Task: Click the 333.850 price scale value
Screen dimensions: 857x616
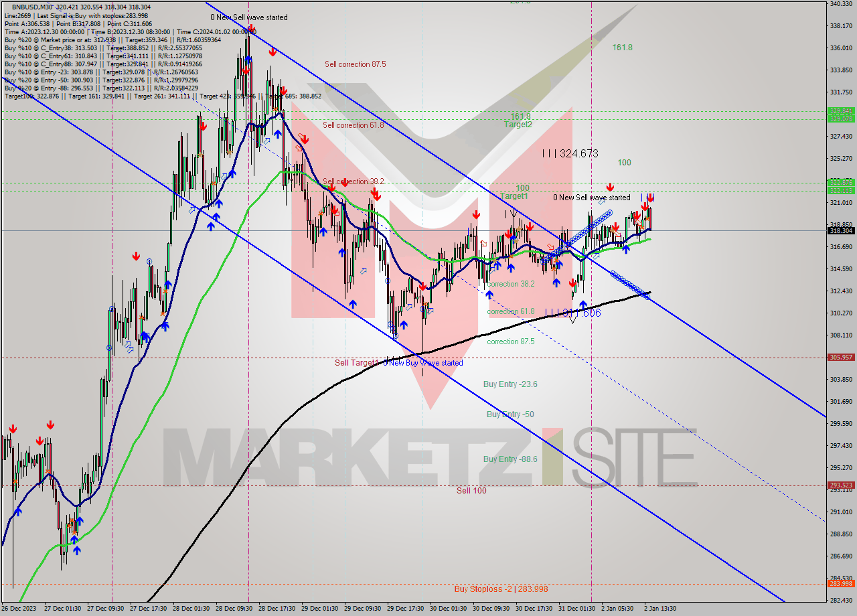Action: tap(841, 70)
